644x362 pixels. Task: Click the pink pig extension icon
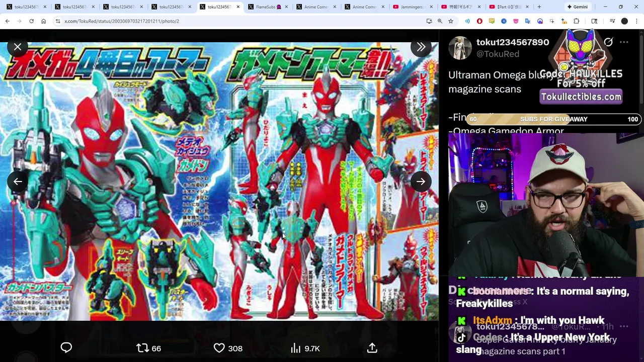[x=516, y=21]
